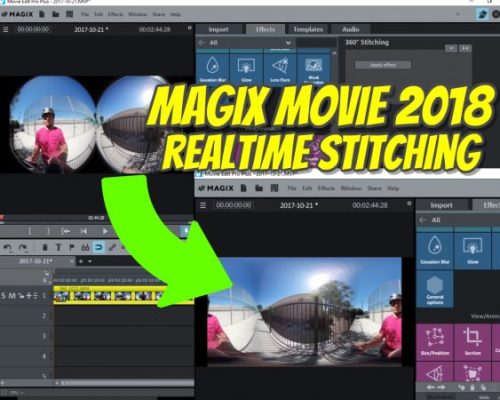This screenshot has width=500, height=400.
Task: Switch to the Templates tab
Action: 308,29
